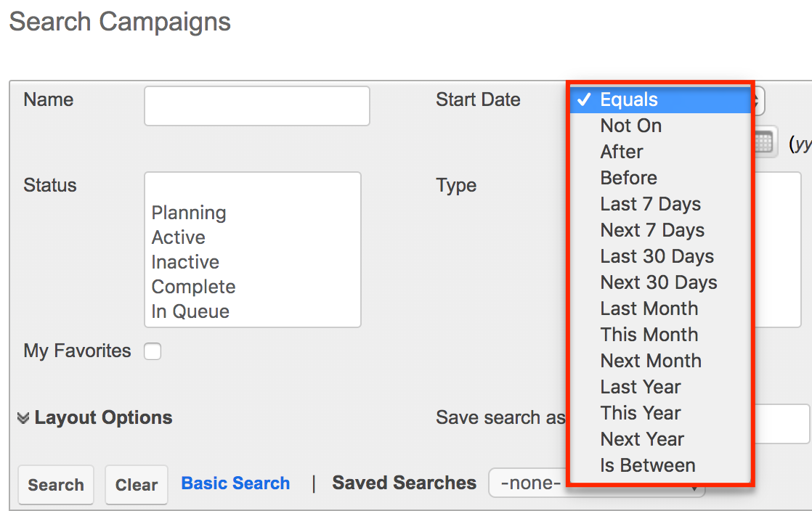Select "Complete" in the Status list
Screen dimensions: 812x511
[x=193, y=287]
